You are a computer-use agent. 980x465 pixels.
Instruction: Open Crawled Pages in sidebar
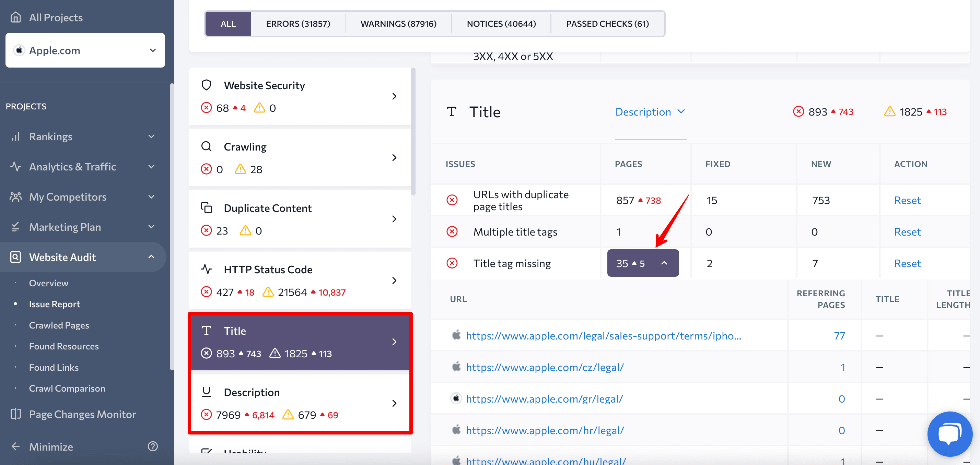pos(59,325)
